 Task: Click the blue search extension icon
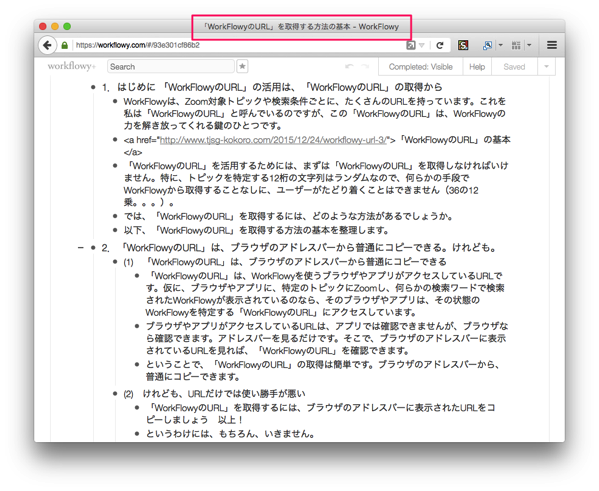(x=487, y=45)
